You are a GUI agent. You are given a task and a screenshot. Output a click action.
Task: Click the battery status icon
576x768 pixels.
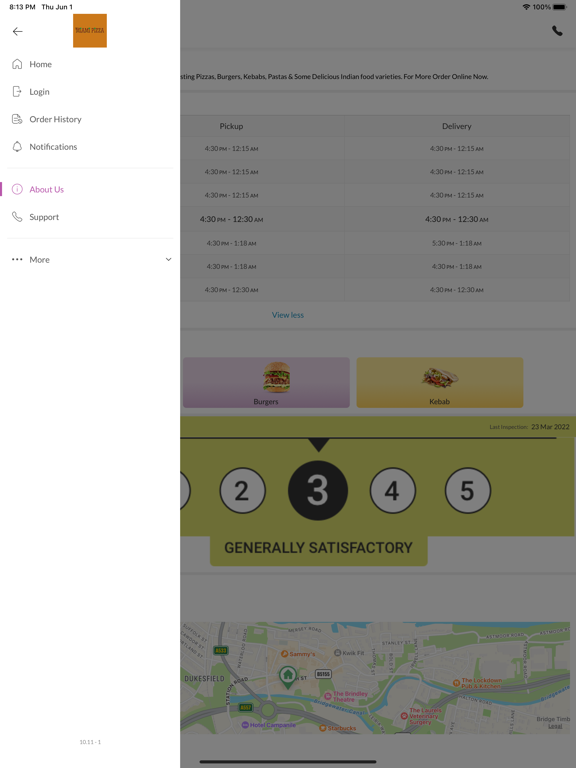pyautogui.click(x=559, y=7)
